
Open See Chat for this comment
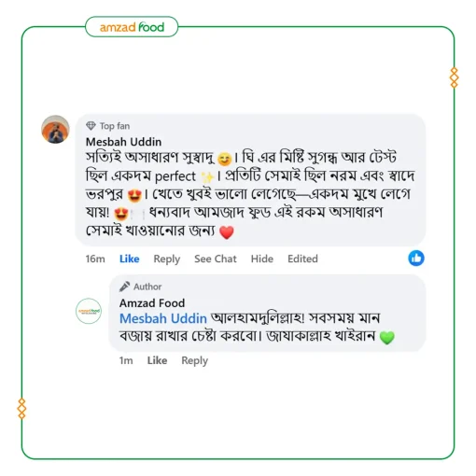pyautogui.click(x=216, y=259)
